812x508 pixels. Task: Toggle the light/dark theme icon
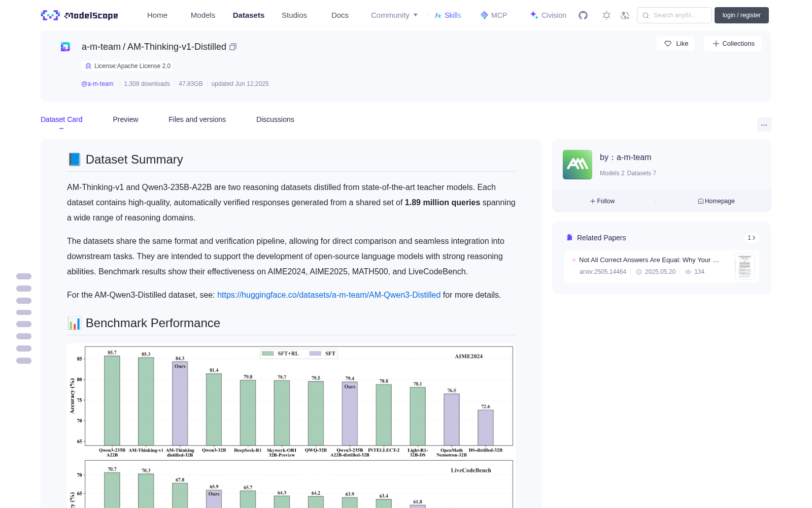pyautogui.click(x=606, y=15)
